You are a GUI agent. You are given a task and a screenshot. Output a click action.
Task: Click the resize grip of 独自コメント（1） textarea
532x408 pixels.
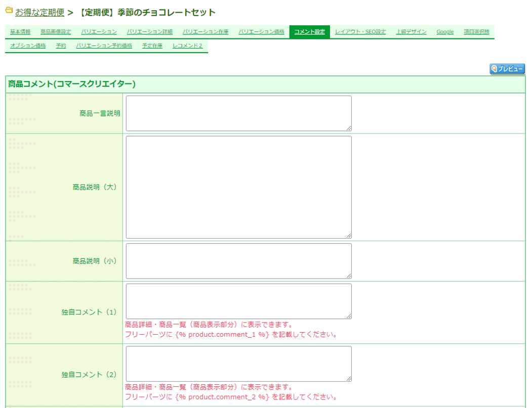coord(349,316)
